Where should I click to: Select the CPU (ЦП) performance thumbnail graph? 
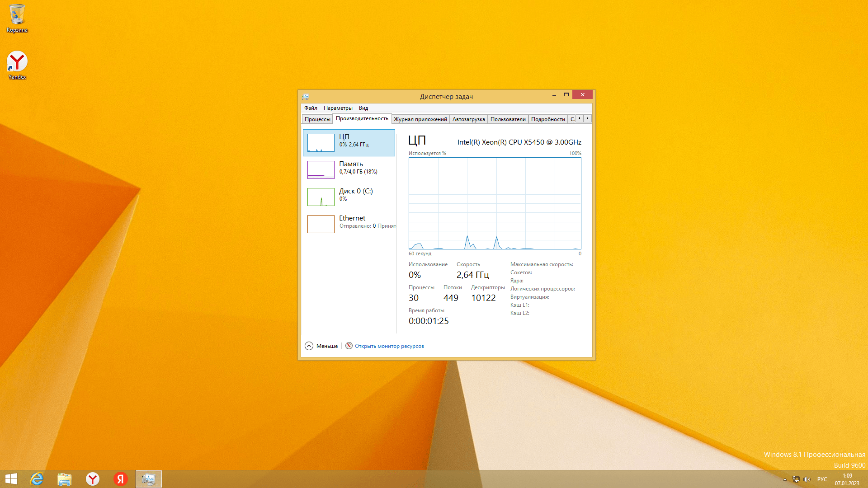click(x=321, y=143)
